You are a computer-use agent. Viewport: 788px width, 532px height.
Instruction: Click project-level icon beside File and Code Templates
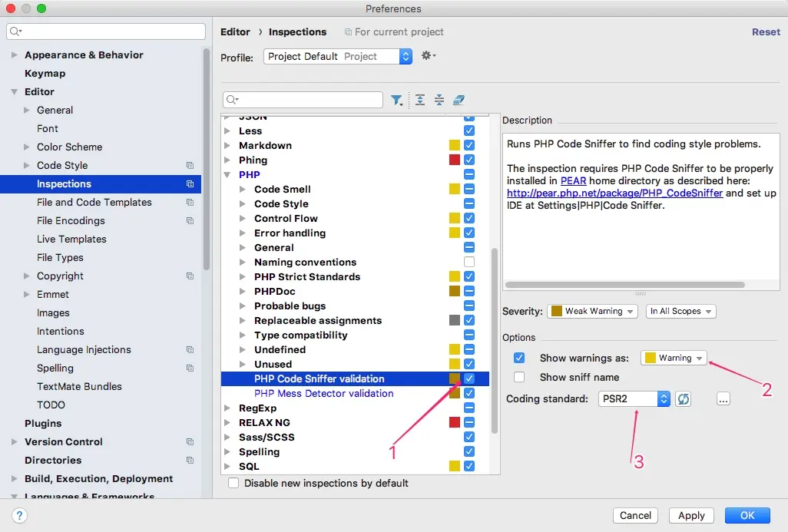[x=190, y=202]
